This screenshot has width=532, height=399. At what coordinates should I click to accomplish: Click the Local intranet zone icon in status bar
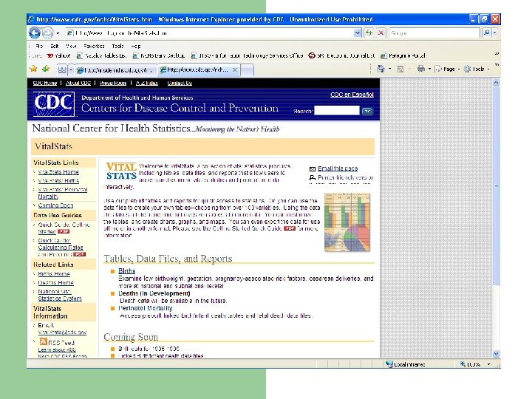389,364
